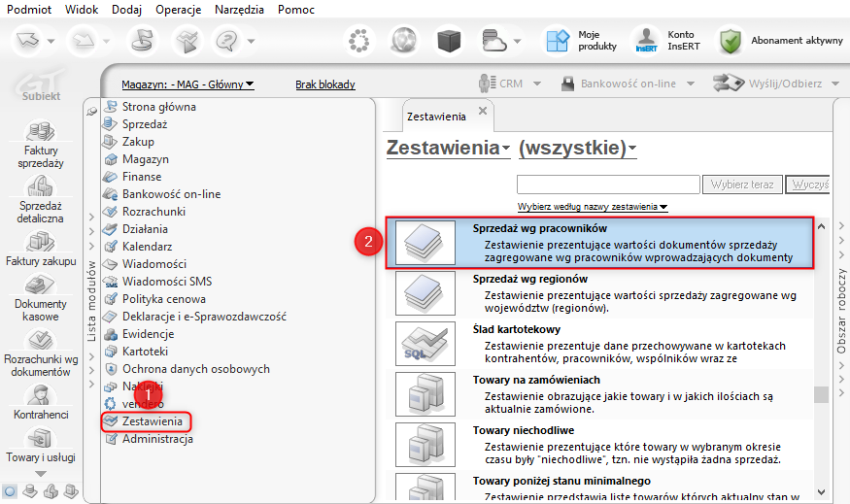Screen dimensions: 850x504
Task: Click the Abonament aktywny shield icon
Action: [x=731, y=41]
